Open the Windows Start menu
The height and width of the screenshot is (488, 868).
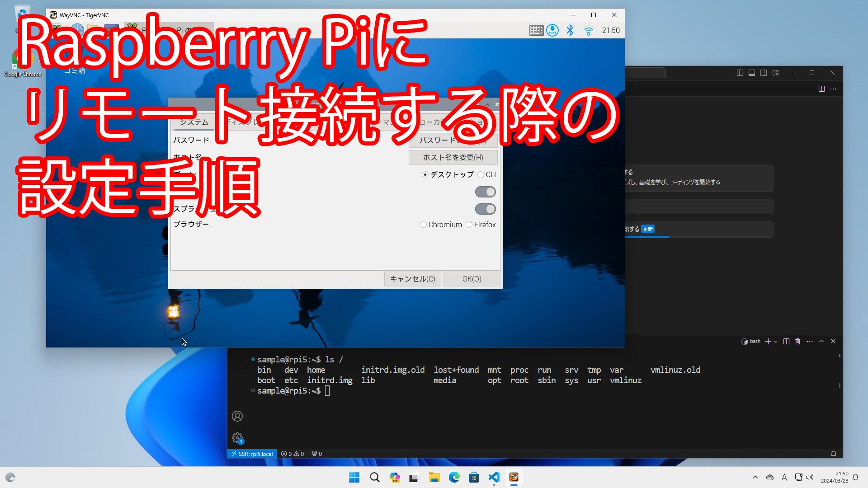[354, 478]
